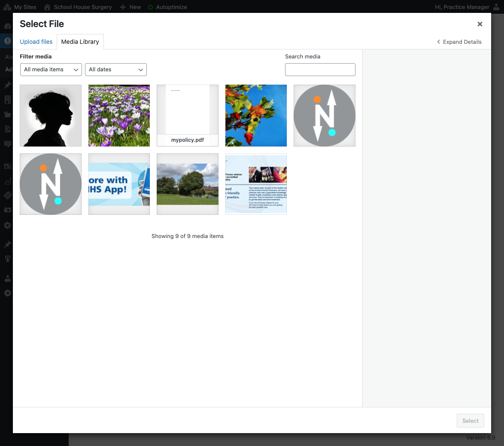Select the autumn leaves thumbnail
Image resolution: width=504 pixels, height=446 pixels.
click(256, 116)
